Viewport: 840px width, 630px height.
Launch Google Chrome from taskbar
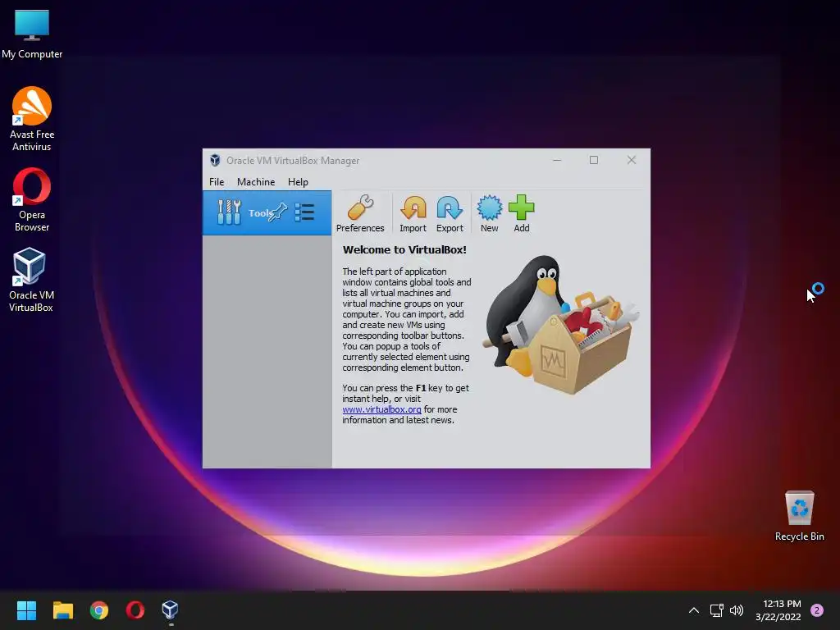click(99, 610)
